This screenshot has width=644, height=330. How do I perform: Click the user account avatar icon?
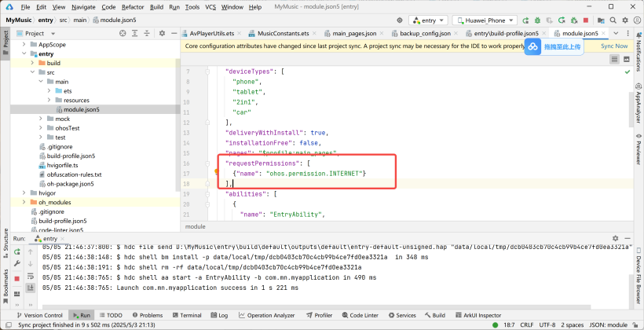(637, 20)
